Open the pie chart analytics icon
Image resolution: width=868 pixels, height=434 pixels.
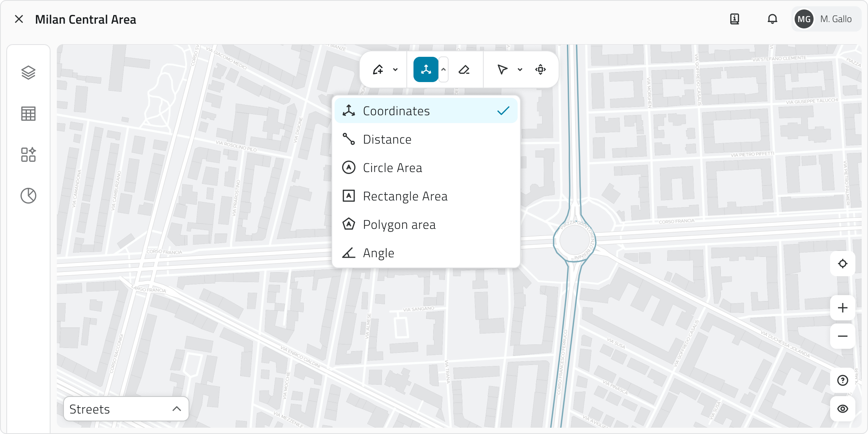pyautogui.click(x=28, y=196)
